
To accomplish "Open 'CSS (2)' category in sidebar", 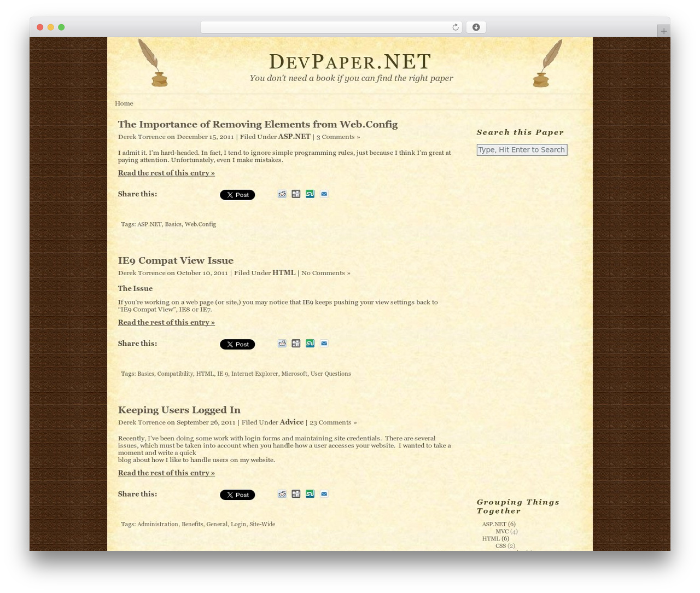I will point(505,546).
